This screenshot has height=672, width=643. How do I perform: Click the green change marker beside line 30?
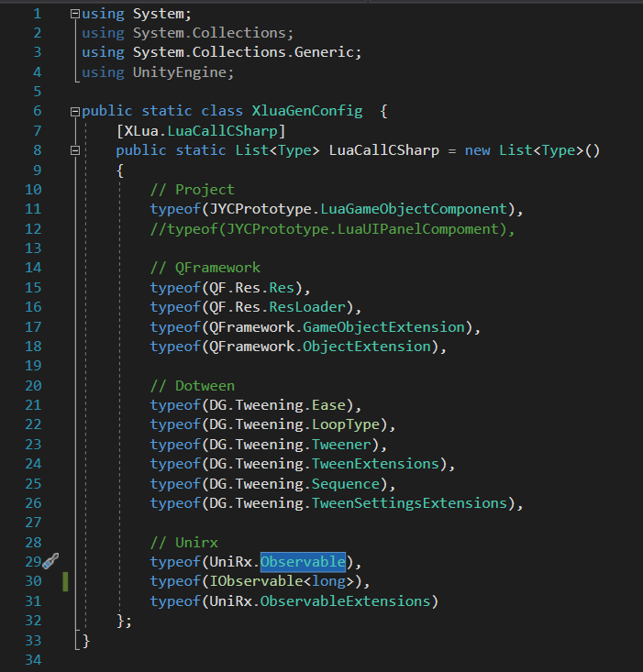point(66,581)
